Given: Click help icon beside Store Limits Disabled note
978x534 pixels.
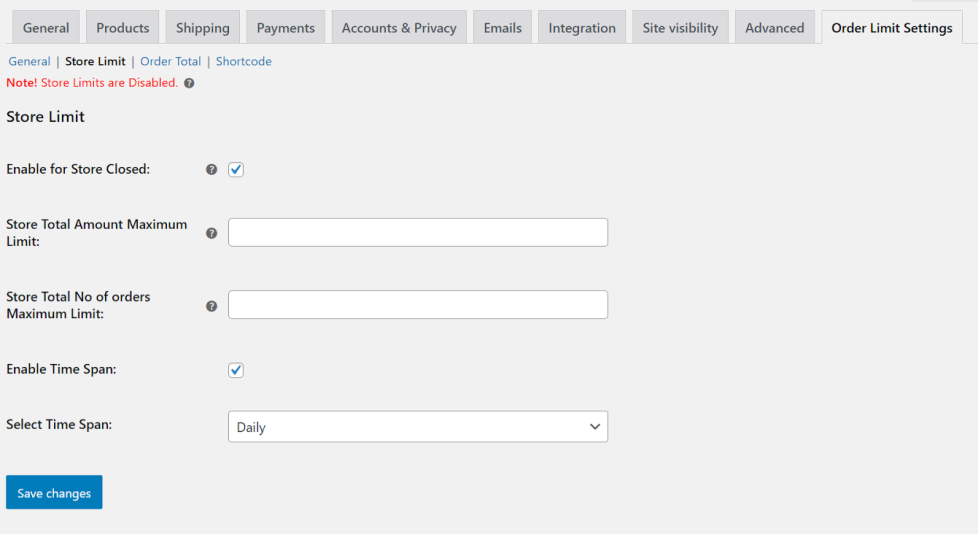Looking at the screenshot, I should 190,83.
